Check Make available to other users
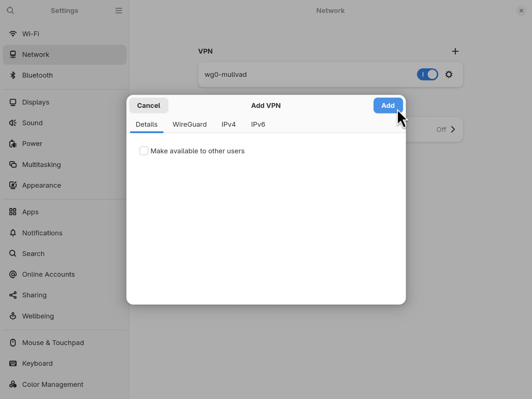Screen dimensions: 532x399 (144, 151)
